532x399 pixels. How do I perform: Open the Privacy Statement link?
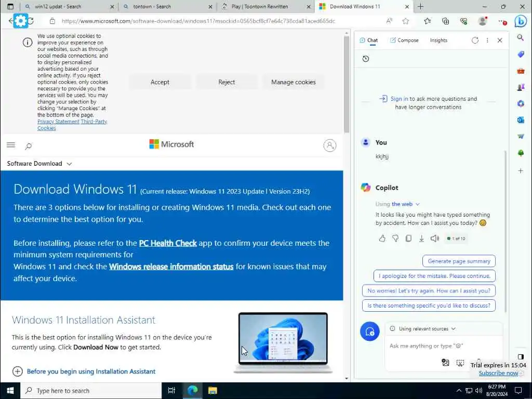(58, 122)
